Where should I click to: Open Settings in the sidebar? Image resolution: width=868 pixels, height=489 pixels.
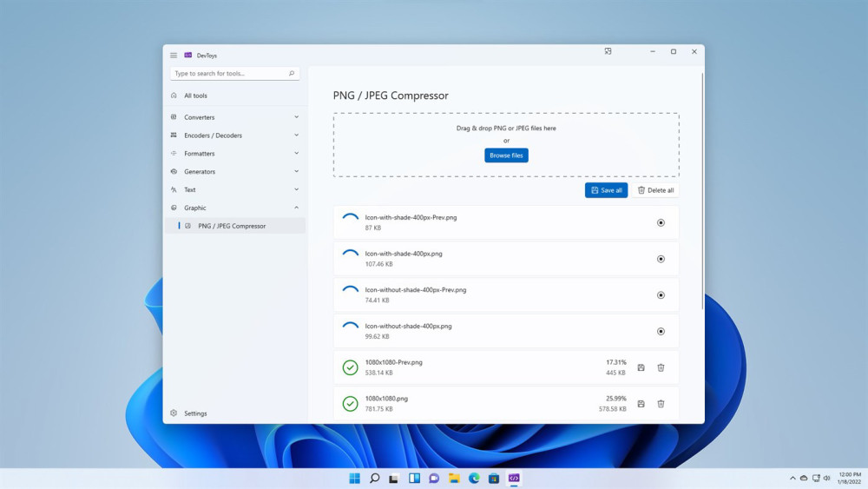[195, 413]
